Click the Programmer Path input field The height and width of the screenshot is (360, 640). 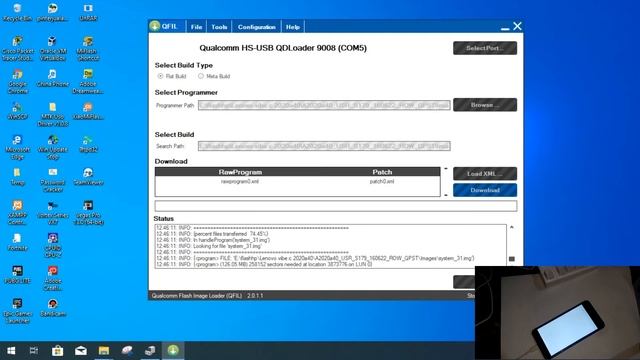coord(324,105)
